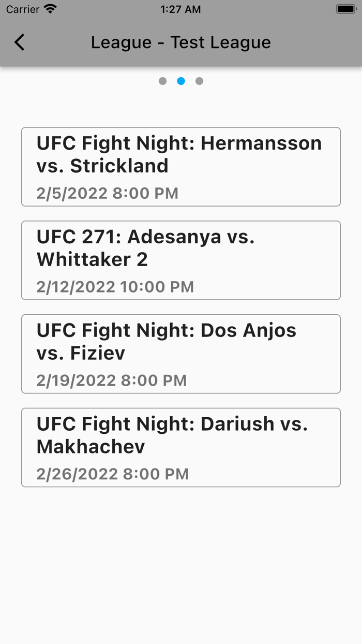
Task: Open UFC Fight Night: Dos Anjos vs. Fiziev
Action: coord(181,354)
